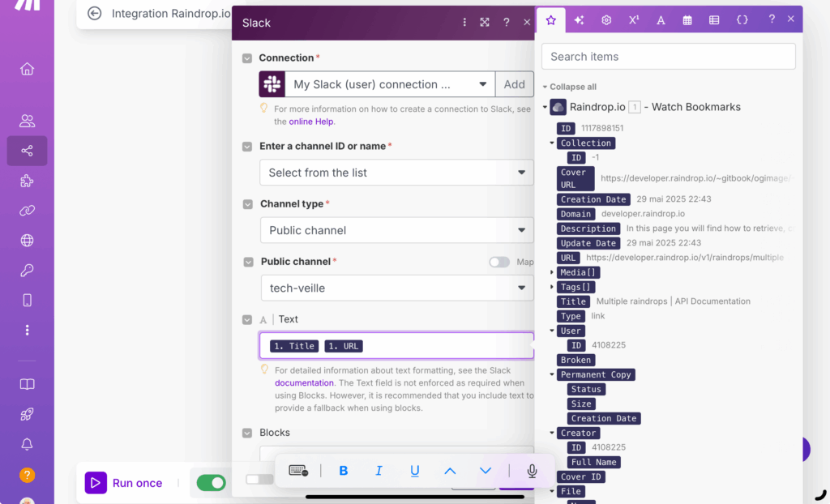This screenshot has width=830, height=504.
Task: Click Collapse all in the mapping panel
Action: [570, 87]
